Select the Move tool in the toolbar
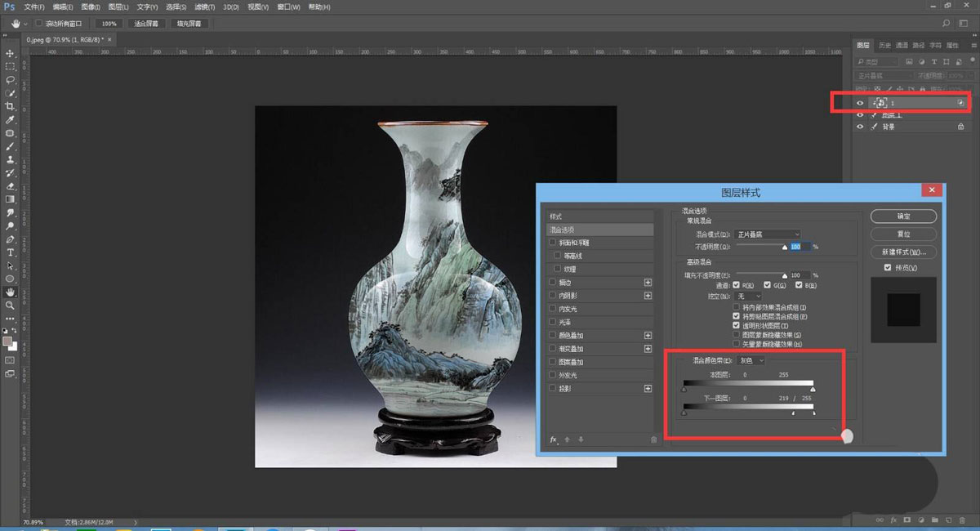Viewport: 980px width, 531px height. tap(11, 53)
